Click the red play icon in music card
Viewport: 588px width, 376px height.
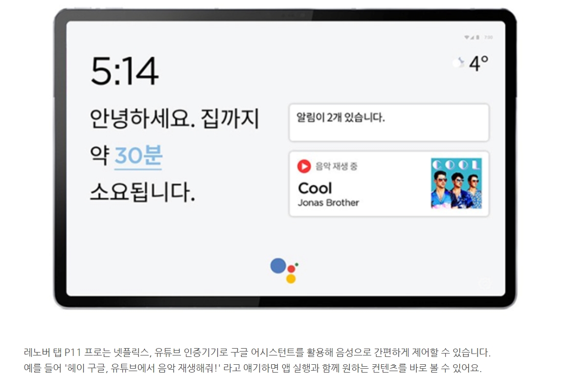(x=304, y=166)
